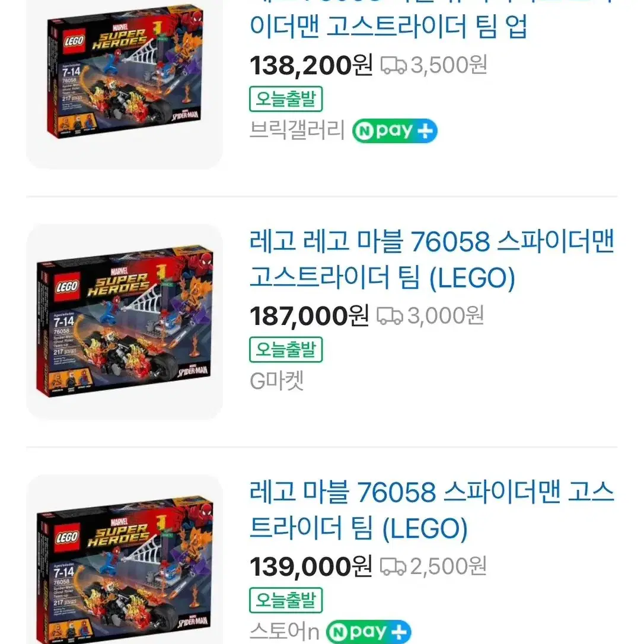Open the 187,000원 LEGO product thumbnail
Screen dimensions: 644x644
point(125,321)
